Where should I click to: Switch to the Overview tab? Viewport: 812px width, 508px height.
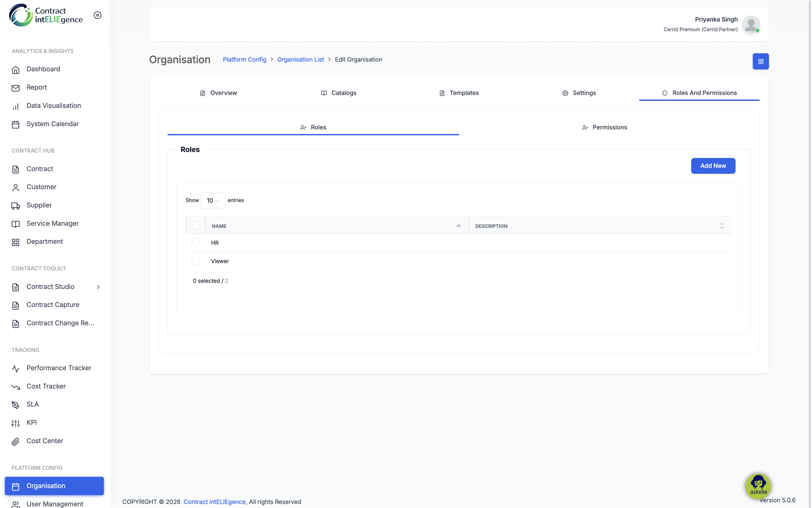point(218,93)
